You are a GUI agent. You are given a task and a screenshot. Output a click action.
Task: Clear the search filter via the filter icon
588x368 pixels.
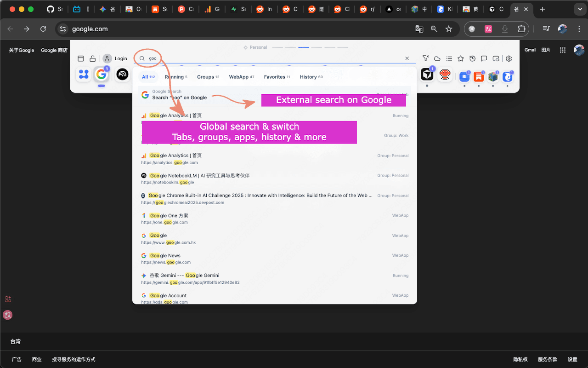(x=425, y=58)
